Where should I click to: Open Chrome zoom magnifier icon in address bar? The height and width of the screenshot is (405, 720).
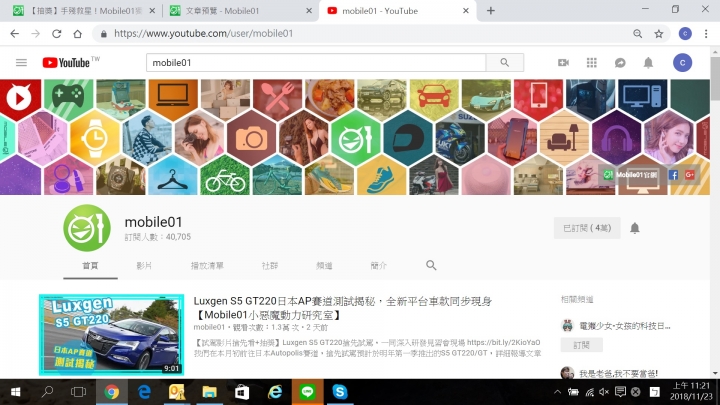[x=637, y=34]
